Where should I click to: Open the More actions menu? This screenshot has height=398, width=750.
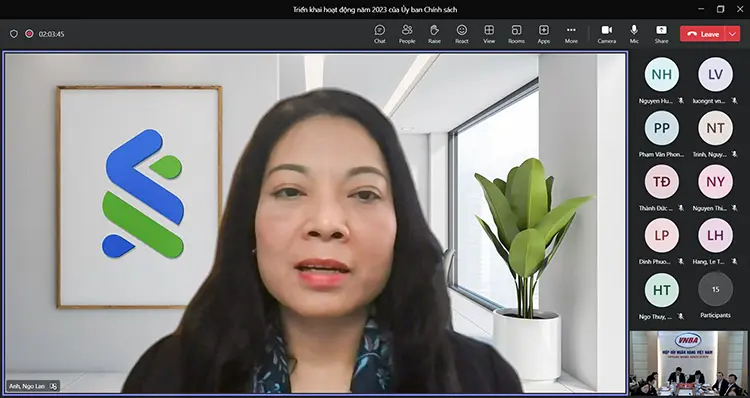(571, 34)
